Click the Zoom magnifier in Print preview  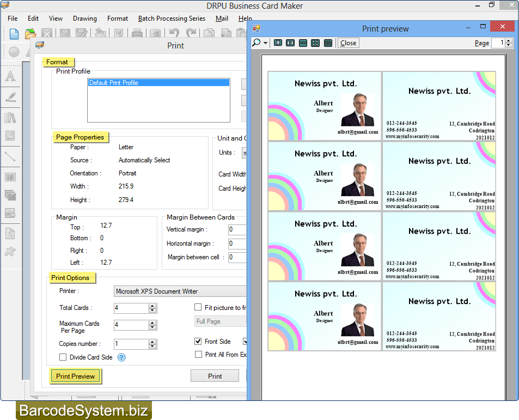click(256, 42)
